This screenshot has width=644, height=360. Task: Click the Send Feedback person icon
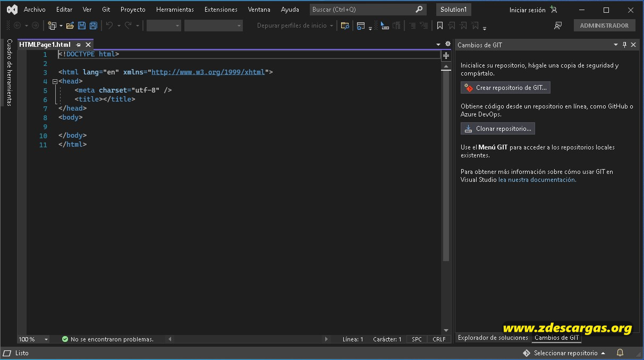(x=558, y=26)
